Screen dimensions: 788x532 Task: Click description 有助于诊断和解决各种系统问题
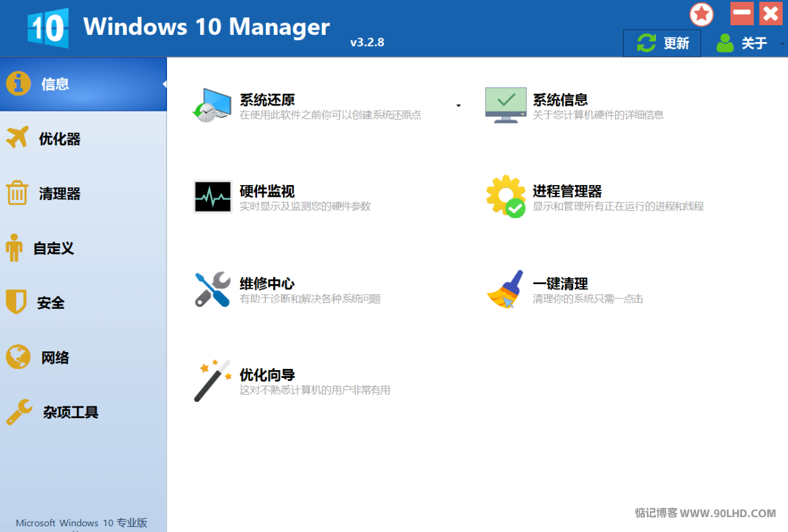310,299
